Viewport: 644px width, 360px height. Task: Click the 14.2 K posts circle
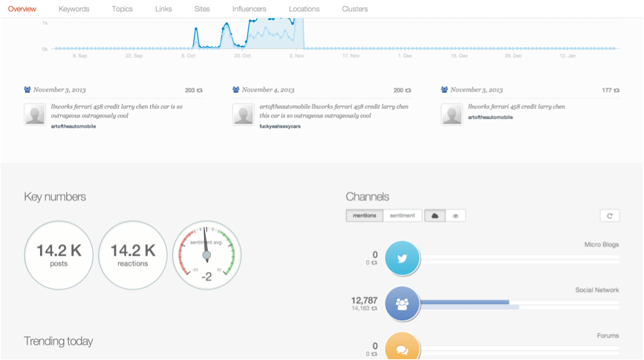[x=59, y=254]
